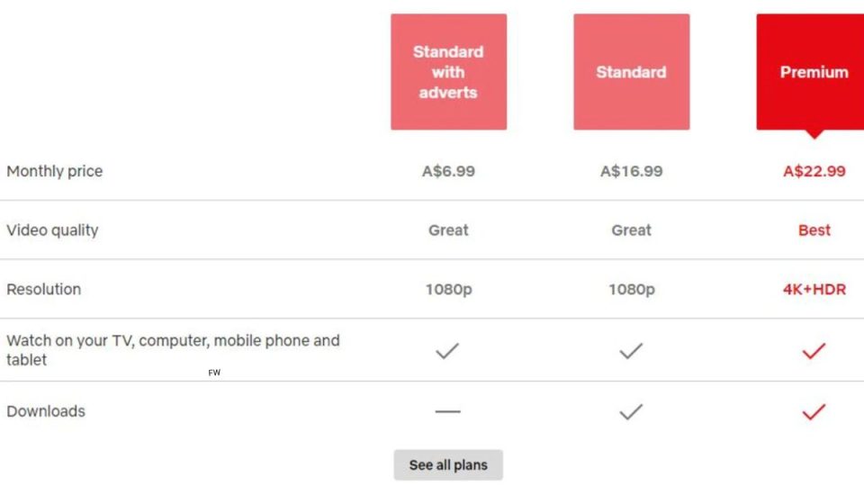Click the dash under Standard with adverts Downloads

447,412
